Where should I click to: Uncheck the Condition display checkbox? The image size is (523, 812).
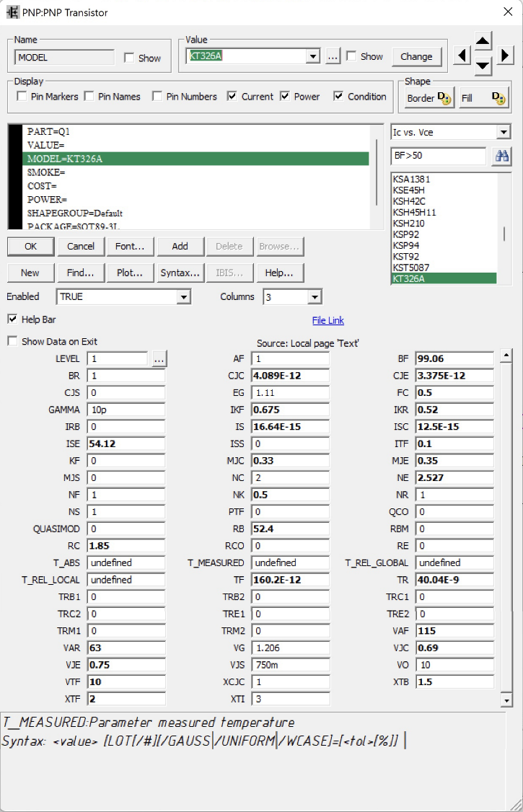click(x=338, y=97)
